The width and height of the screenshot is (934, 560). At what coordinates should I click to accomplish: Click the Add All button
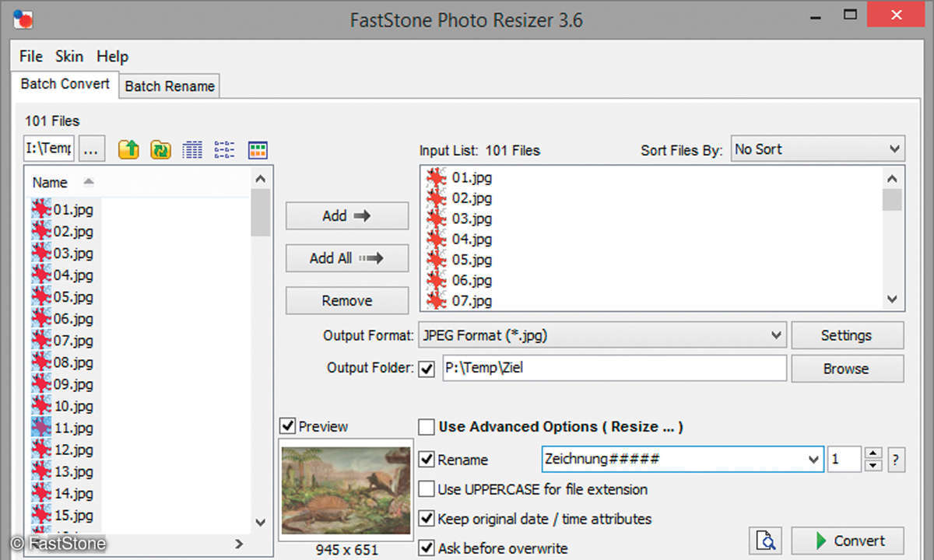(x=347, y=258)
